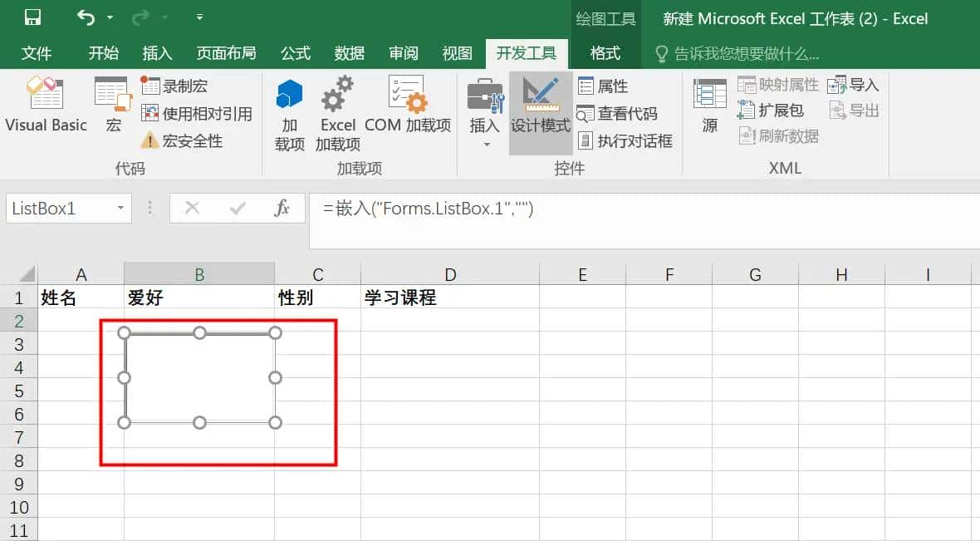
Task: Switch to the 公式 ribbon tab
Action: click(x=295, y=53)
